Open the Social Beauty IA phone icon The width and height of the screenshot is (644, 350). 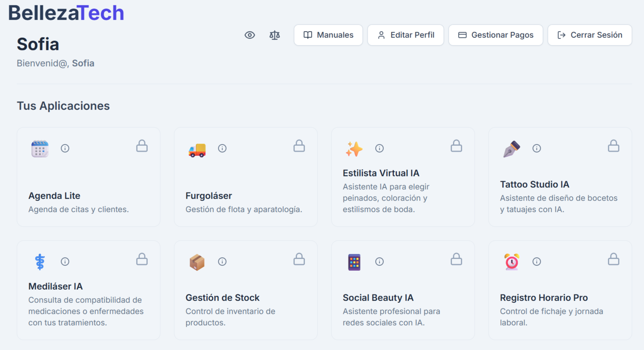pyautogui.click(x=354, y=262)
